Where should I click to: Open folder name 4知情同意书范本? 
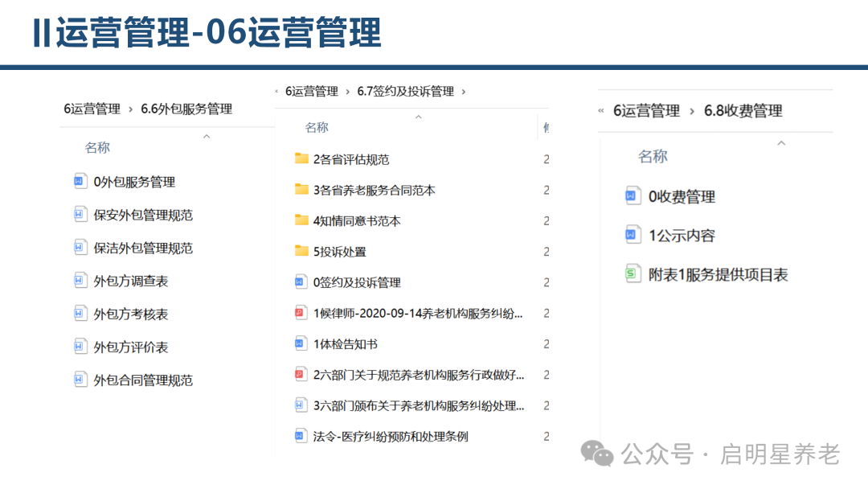coord(357,221)
